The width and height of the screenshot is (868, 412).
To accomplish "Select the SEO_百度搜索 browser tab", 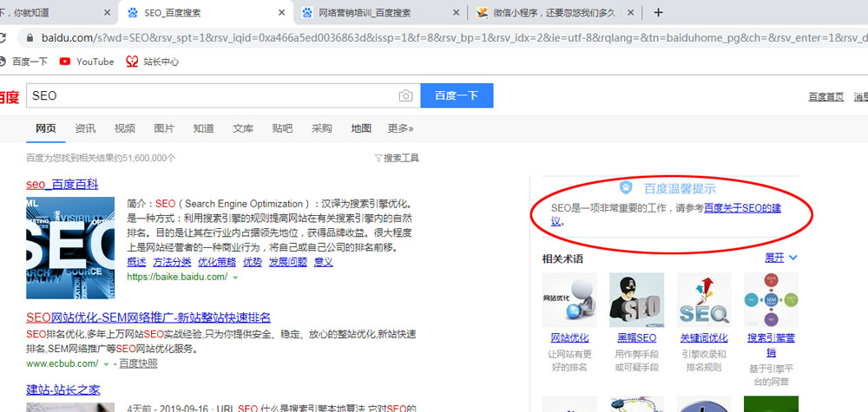I will 206,12.
